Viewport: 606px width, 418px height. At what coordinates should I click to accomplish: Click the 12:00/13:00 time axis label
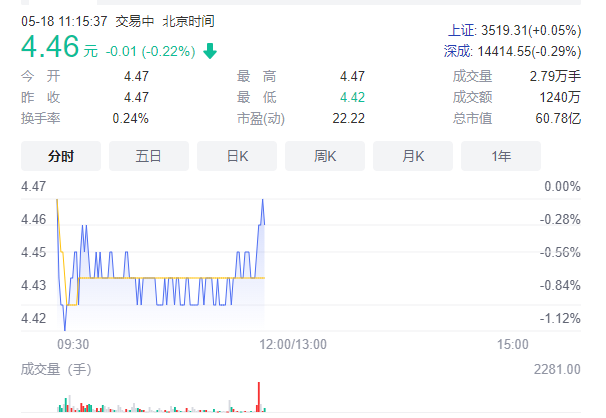289,343
